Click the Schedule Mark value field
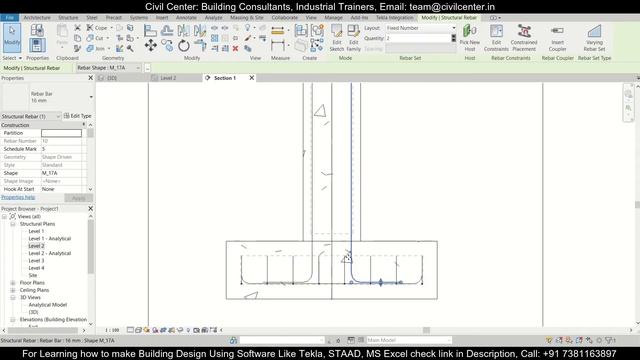640x360 pixels. (63, 149)
